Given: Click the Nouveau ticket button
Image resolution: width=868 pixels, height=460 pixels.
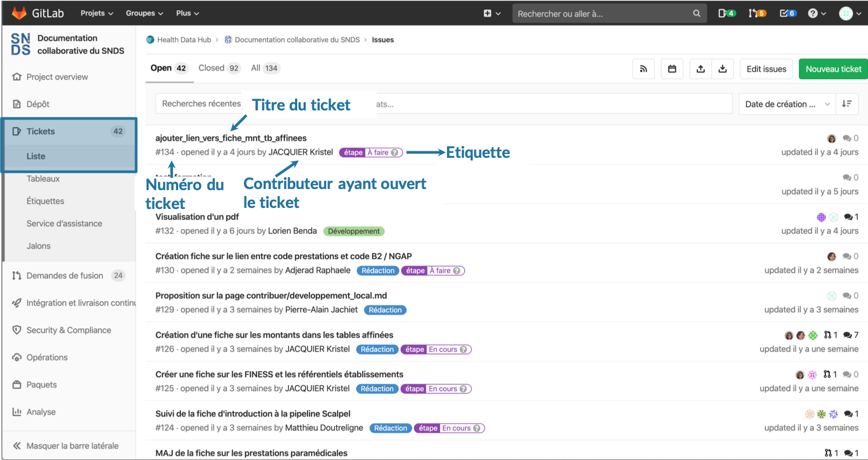Looking at the screenshot, I should [x=833, y=69].
